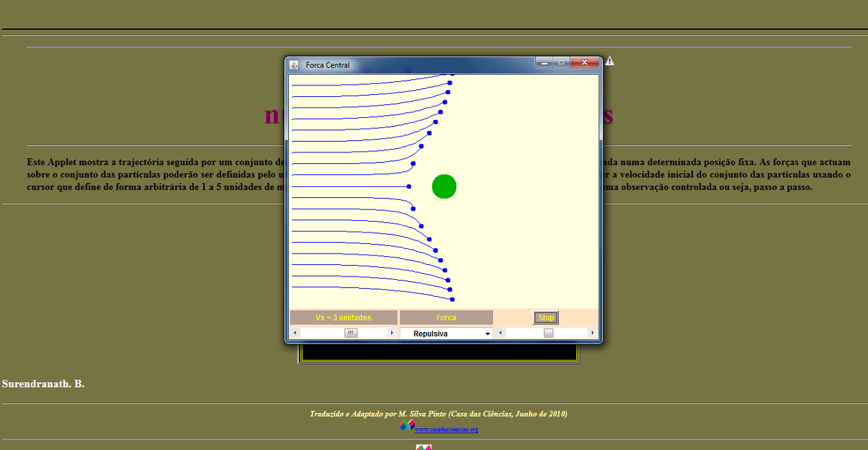The width and height of the screenshot is (868, 450).
Task: Close the Forca Central window
Action: point(585,62)
